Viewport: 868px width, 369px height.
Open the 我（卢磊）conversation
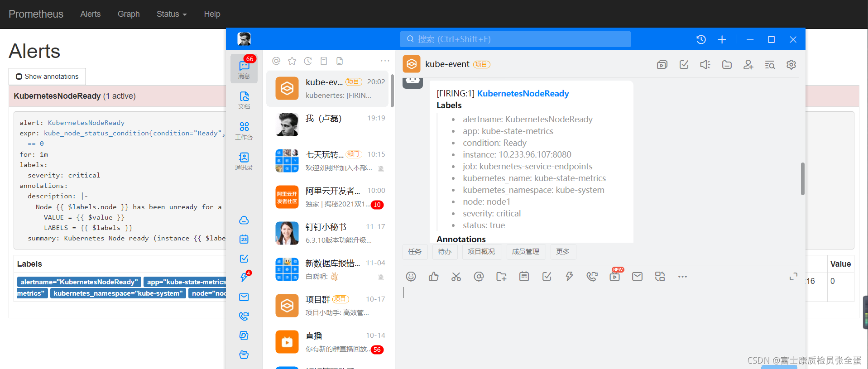pyautogui.click(x=328, y=125)
